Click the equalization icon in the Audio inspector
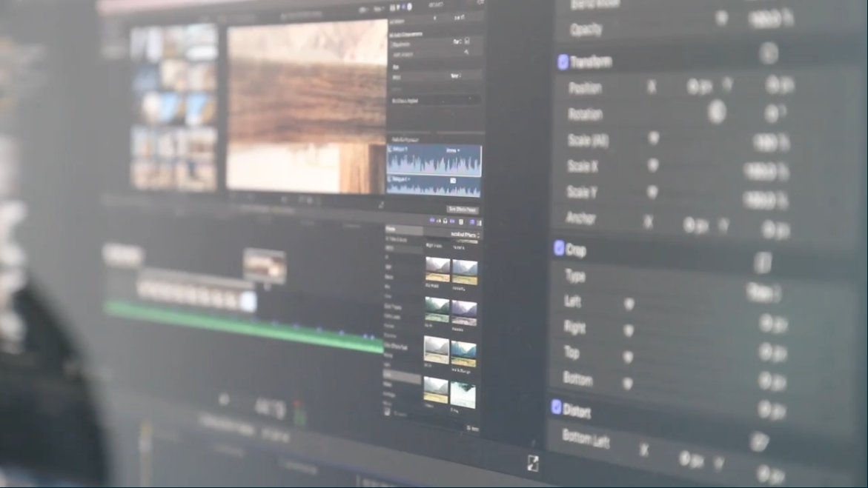Screen dimensions: 868x488 click(x=466, y=41)
